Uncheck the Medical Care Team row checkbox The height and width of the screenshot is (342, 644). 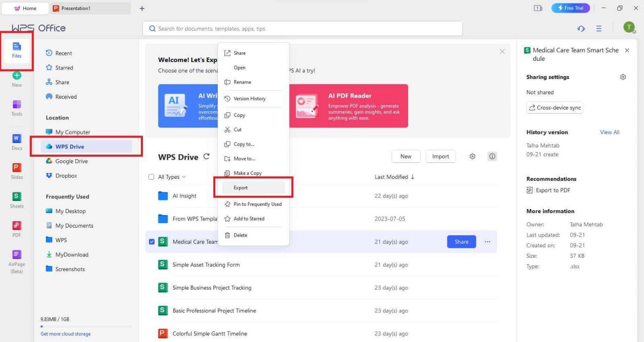click(151, 242)
